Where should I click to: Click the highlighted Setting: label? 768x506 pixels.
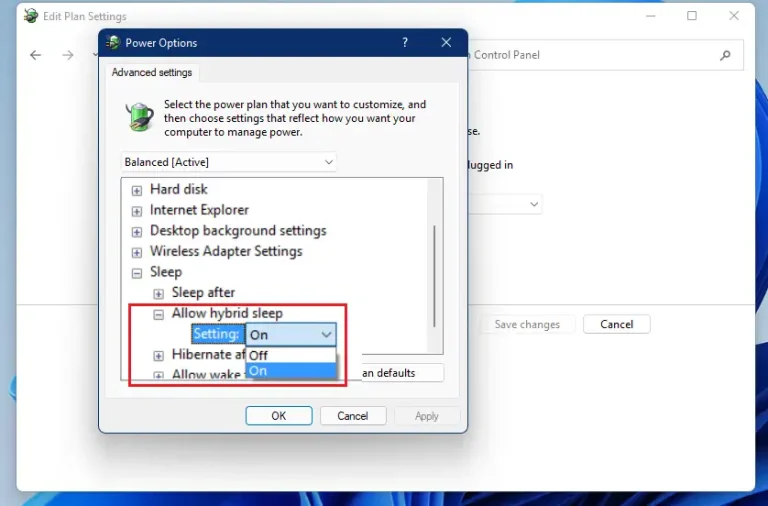click(x=216, y=334)
